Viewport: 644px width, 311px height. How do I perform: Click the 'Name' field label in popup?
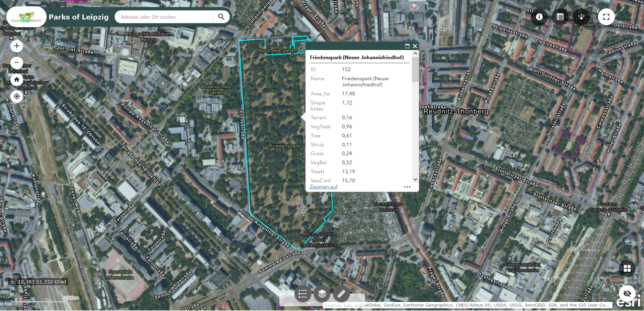(x=317, y=79)
